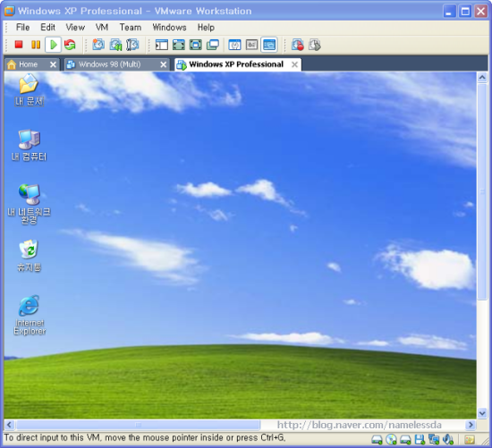The height and width of the screenshot is (448, 492).
Task: Power off the VM with red stop button
Action: pyautogui.click(x=19, y=45)
